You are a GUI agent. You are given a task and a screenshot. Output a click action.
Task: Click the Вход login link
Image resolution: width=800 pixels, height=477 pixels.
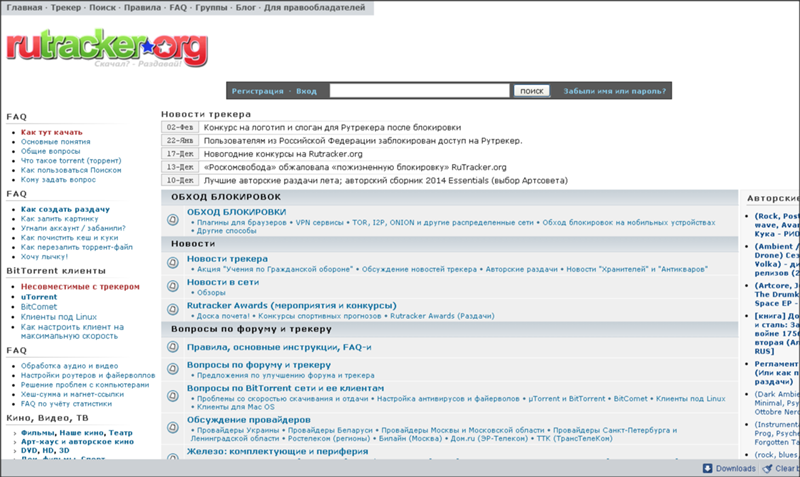[x=306, y=91]
